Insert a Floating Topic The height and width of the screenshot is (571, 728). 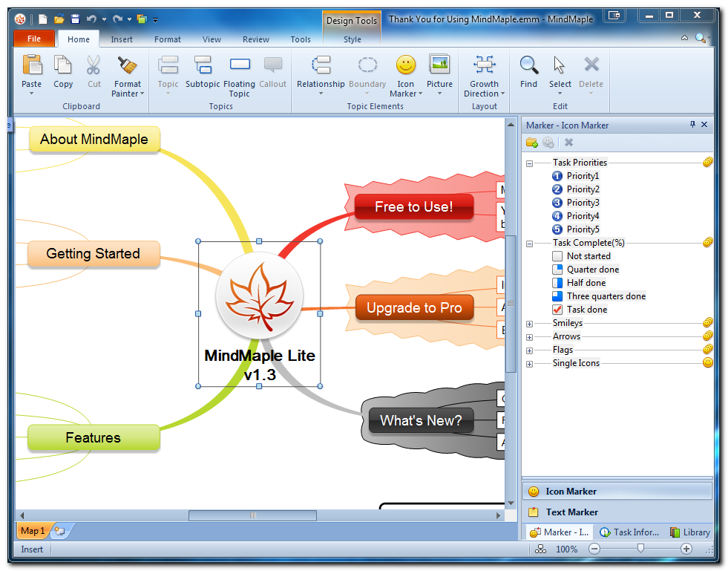240,65
